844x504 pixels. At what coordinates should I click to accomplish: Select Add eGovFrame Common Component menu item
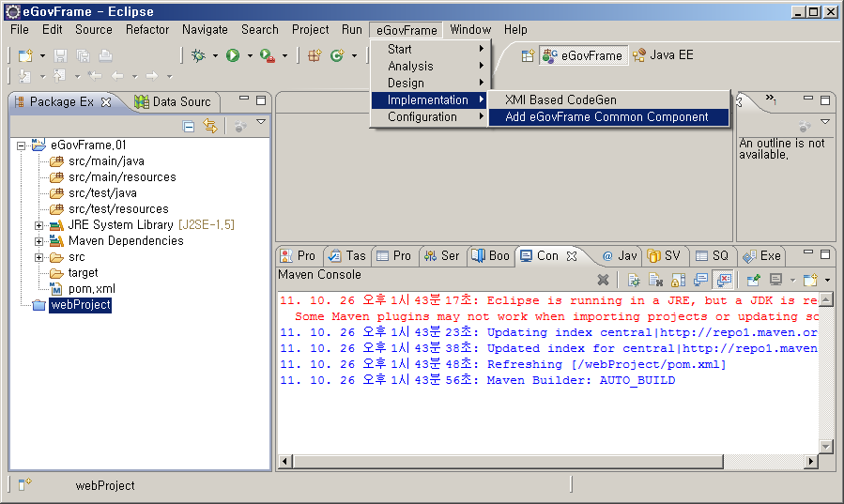pos(606,117)
